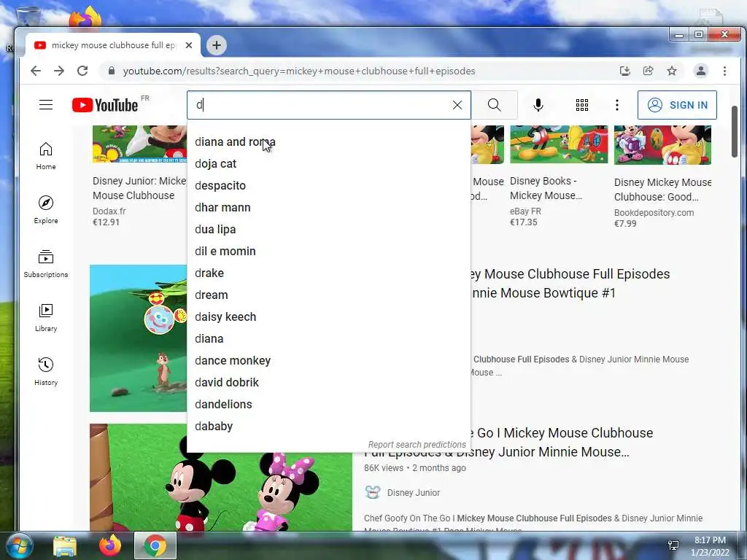Click the magnifying glass search button
The width and height of the screenshot is (747, 560).
point(494,105)
